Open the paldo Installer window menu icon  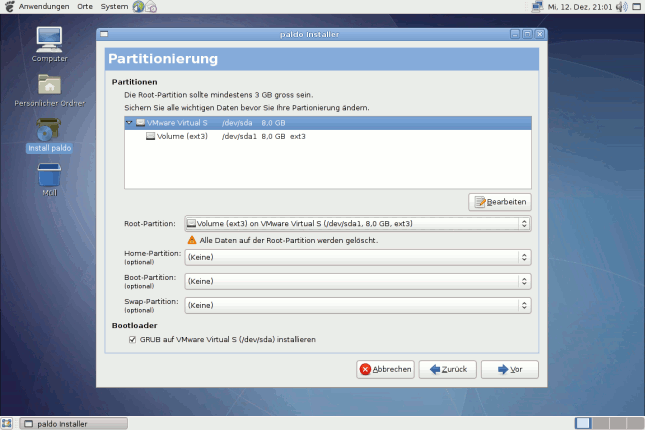click(x=104, y=34)
